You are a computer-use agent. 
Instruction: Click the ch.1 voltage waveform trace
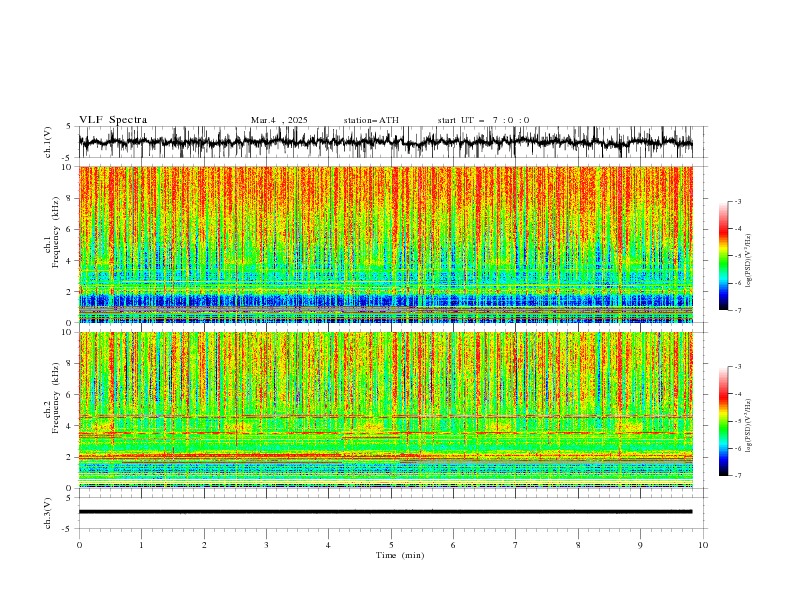385,142
